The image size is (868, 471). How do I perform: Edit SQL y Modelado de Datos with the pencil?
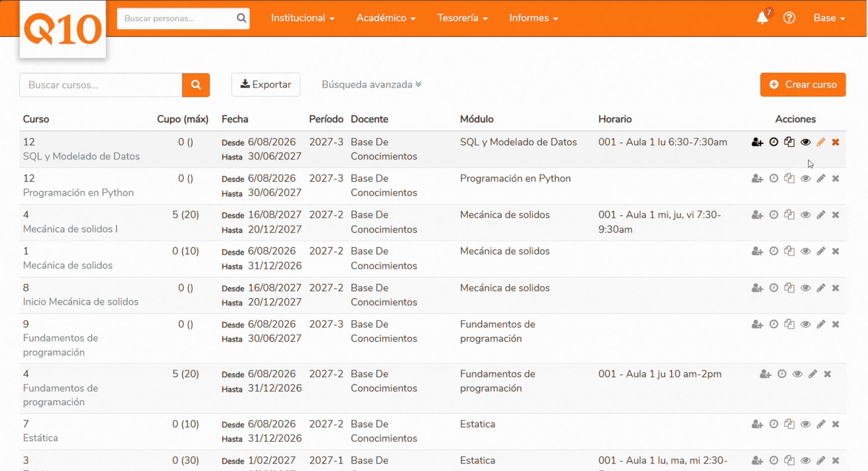pos(821,142)
